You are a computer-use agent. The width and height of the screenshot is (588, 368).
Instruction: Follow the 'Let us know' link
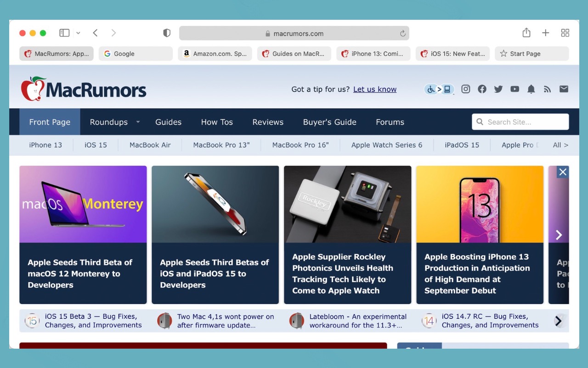click(x=375, y=89)
